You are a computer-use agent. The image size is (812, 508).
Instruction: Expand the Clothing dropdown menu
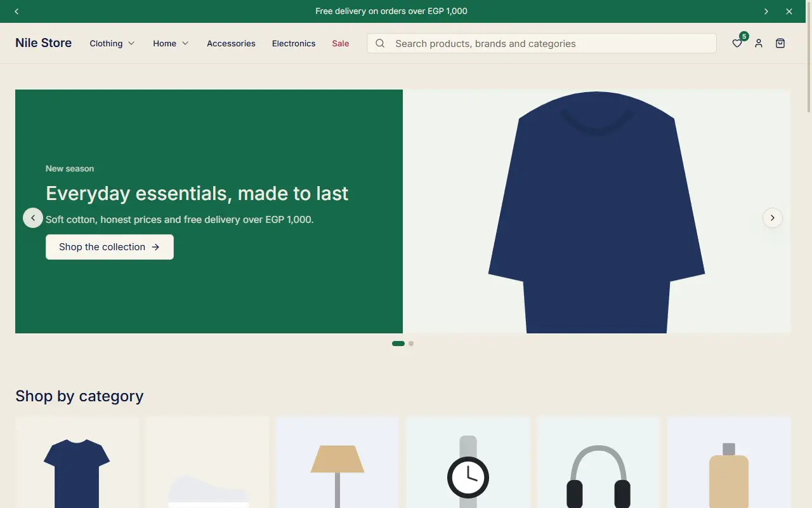coord(112,43)
